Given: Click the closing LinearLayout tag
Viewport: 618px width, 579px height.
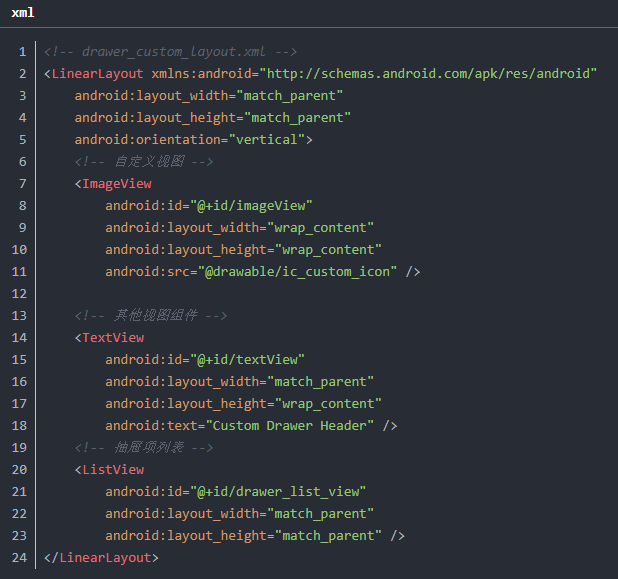Looking at the screenshot, I should [102, 558].
